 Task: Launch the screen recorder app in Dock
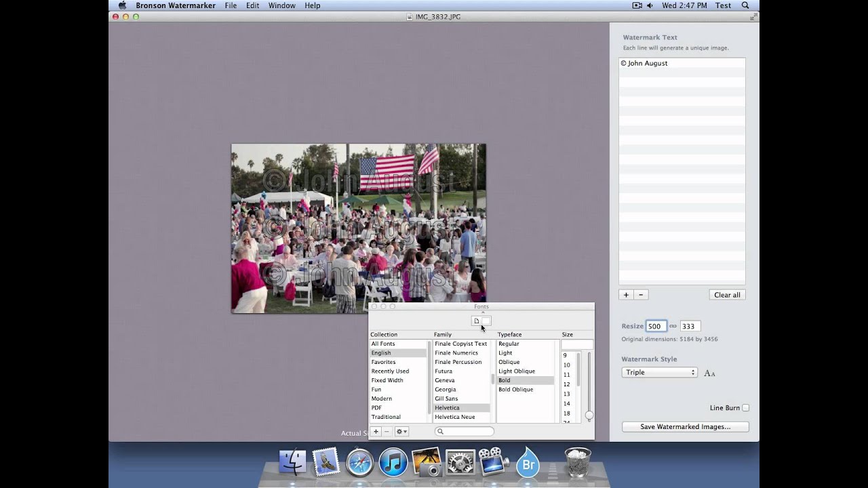[x=494, y=463]
